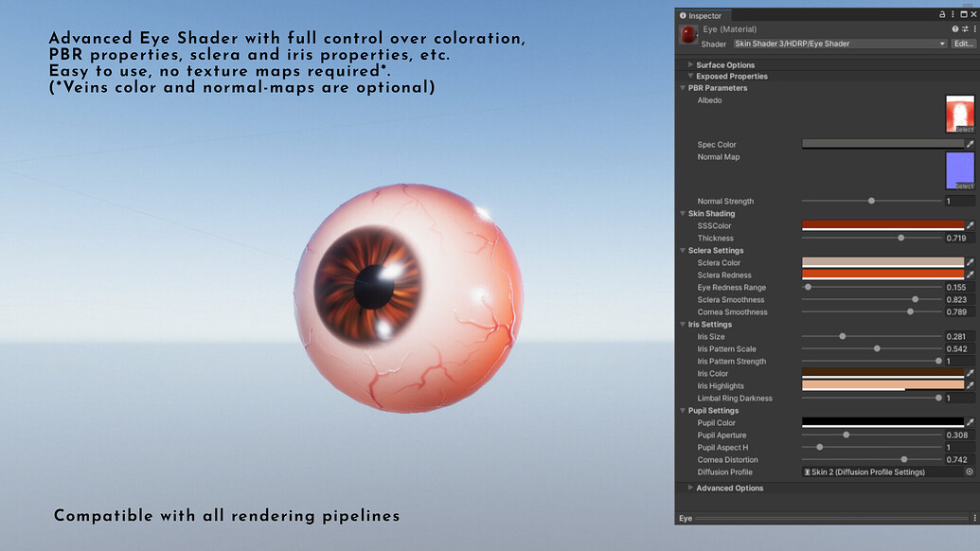Open the Inspector kebab menu icon

[953, 15]
